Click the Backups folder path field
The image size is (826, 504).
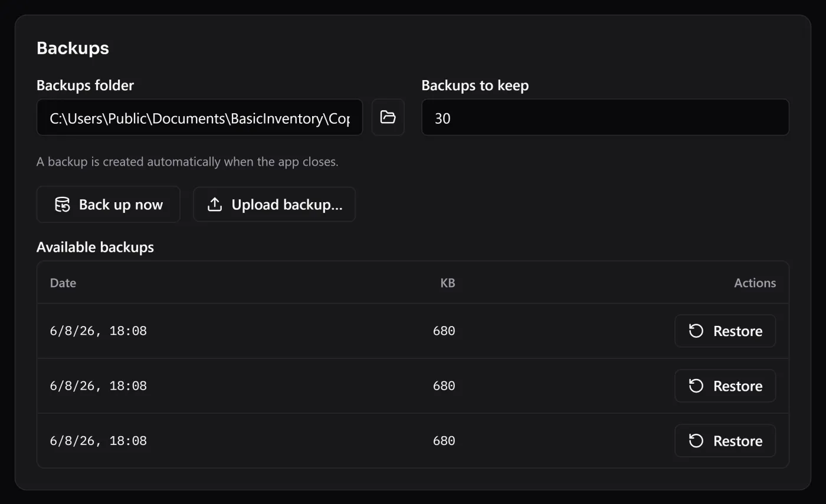point(199,117)
